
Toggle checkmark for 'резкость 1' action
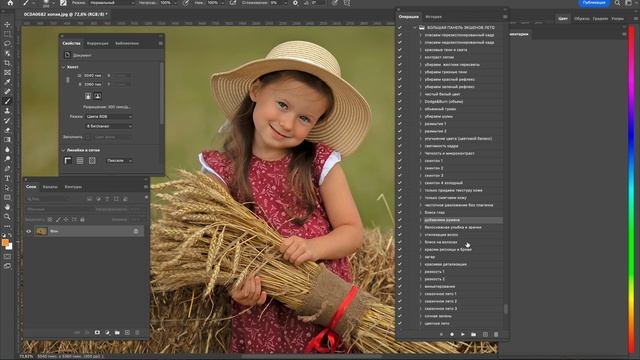400,271
